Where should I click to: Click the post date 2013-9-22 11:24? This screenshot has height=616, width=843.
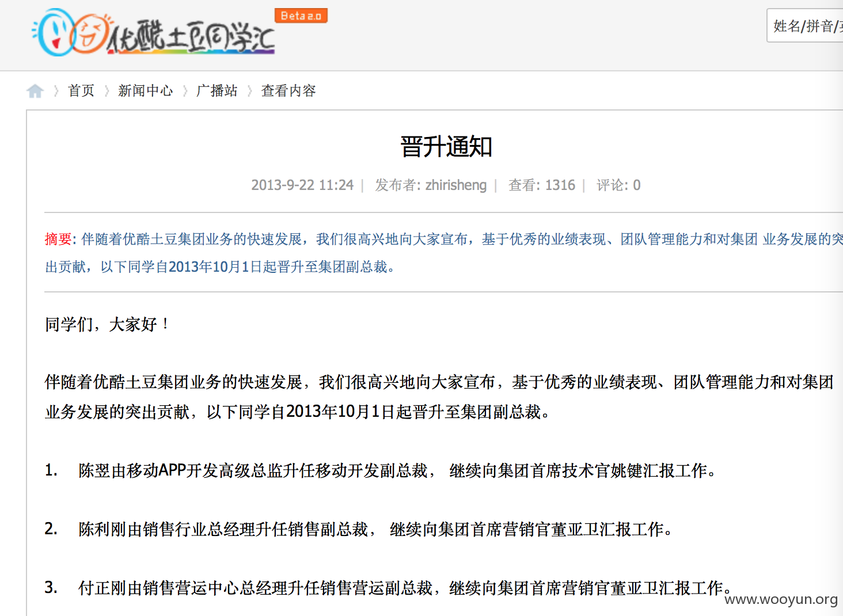pos(302,185)
